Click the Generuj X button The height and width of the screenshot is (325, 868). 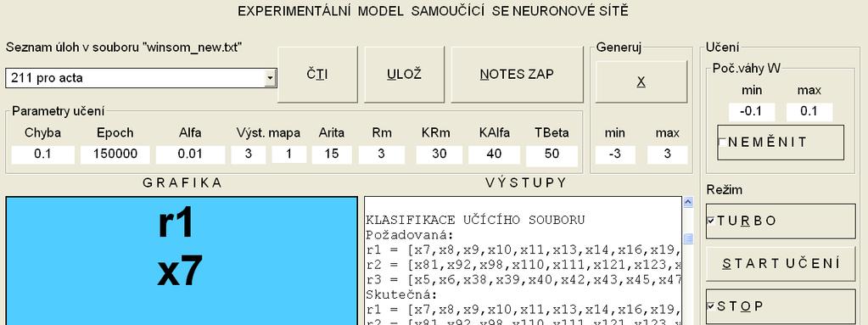click(641, 82)
